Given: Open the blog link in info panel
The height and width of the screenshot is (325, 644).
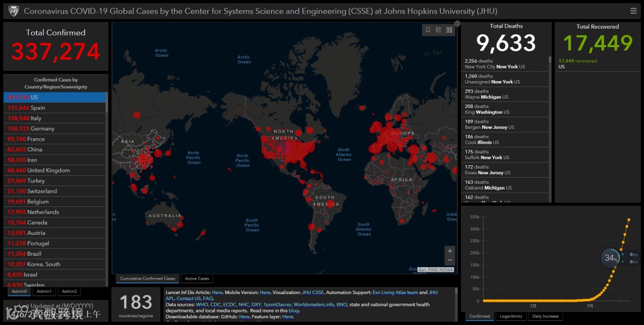Looking at the screenshot, I should tap(293, 311).
